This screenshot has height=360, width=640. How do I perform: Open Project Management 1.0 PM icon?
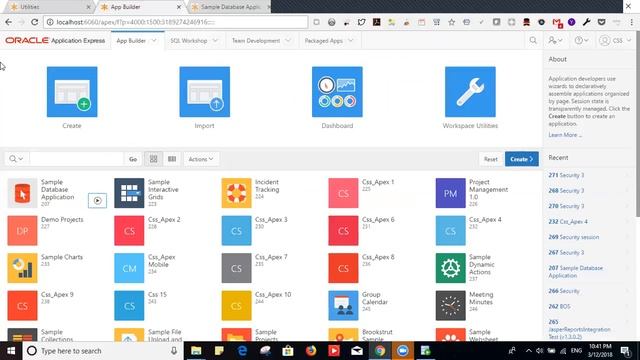pos(451,193)
